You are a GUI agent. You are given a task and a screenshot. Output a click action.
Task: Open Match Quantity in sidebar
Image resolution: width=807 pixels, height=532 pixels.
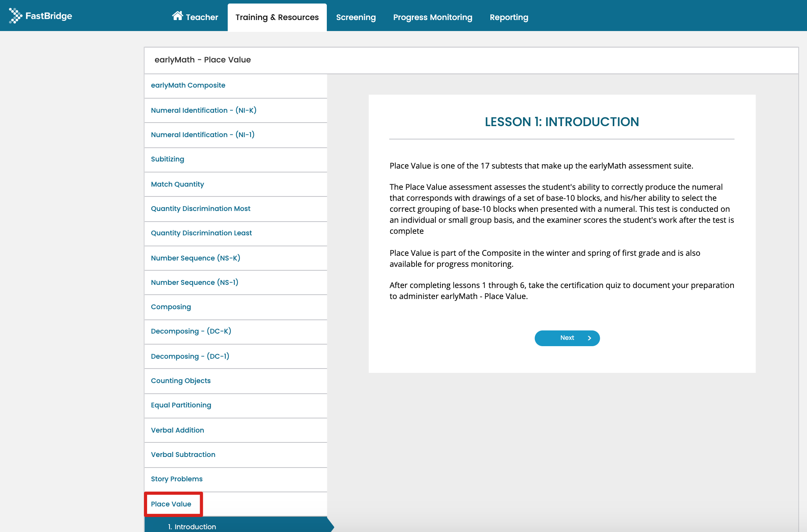tap(236, 184)
